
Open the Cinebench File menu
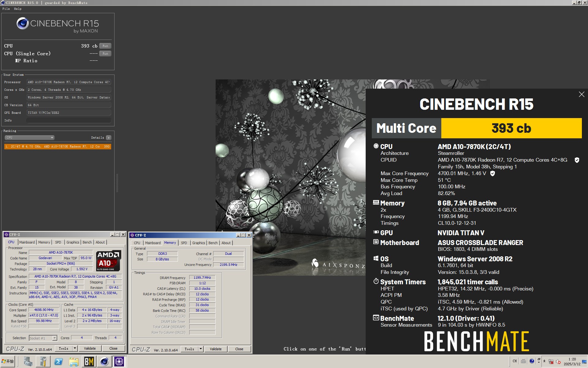pos(6,9)
